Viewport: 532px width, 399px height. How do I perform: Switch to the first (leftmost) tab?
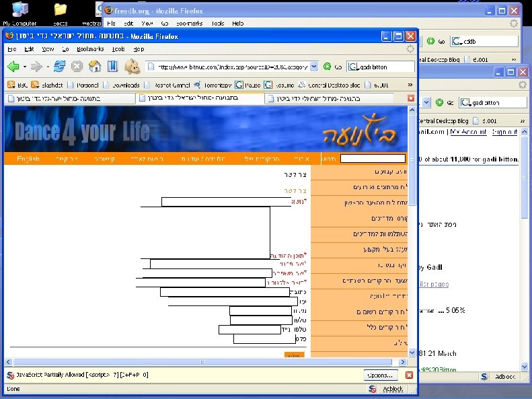click(69, 98)
